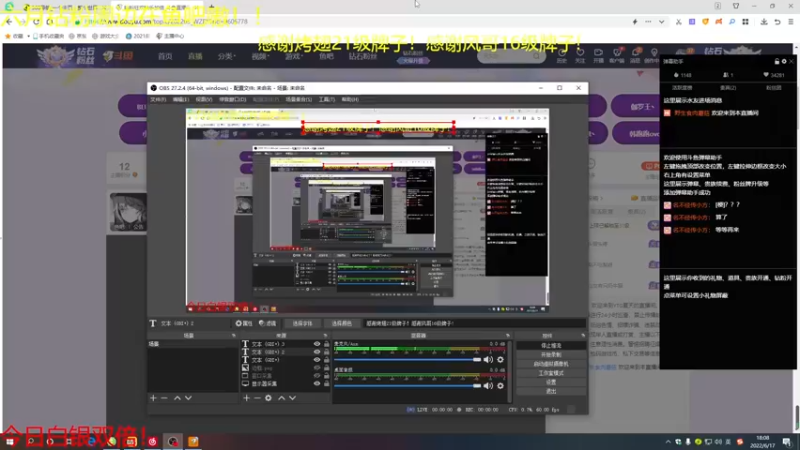Screen dimensions: 800x450
Task: Select the 文本 (GDI+) 3 source row
Action: tap(286, 344)
